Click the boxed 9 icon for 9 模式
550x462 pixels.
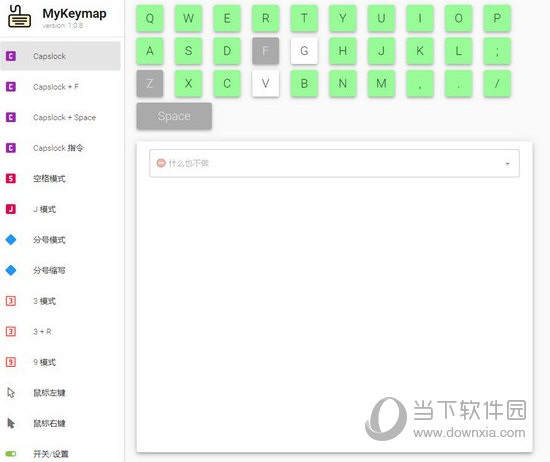[11, 362]
